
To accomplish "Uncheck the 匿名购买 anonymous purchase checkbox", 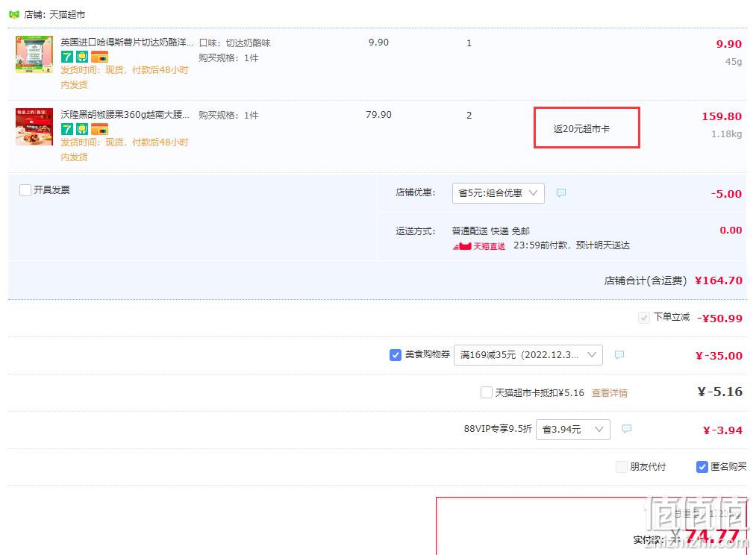I will pyautogui.click(x=702, y=466).
